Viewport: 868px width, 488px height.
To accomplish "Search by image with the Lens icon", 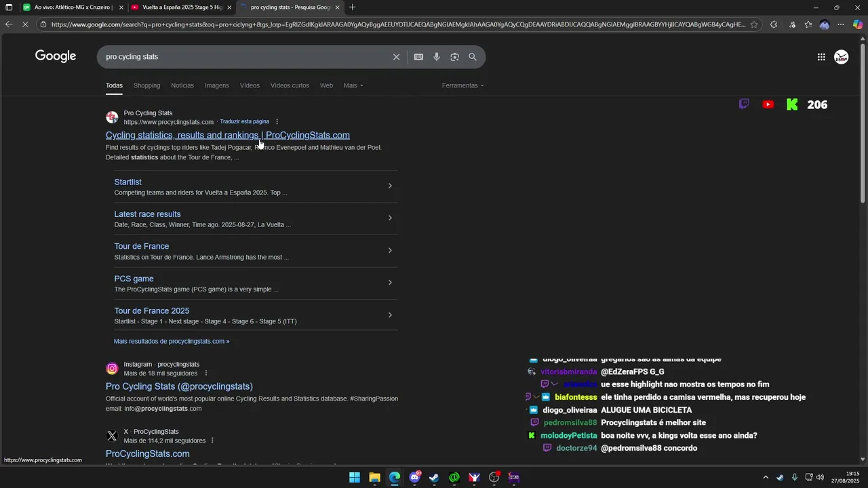I will point(454,57).
